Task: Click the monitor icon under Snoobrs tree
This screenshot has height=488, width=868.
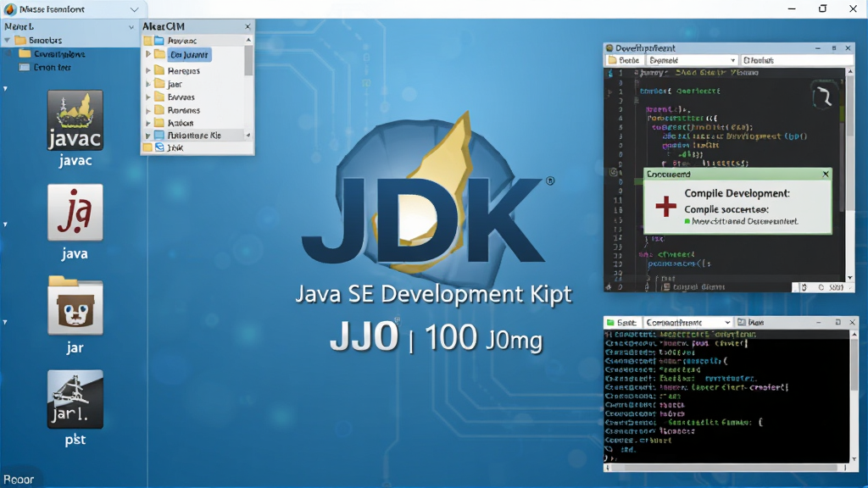Action: coord(25,68)
